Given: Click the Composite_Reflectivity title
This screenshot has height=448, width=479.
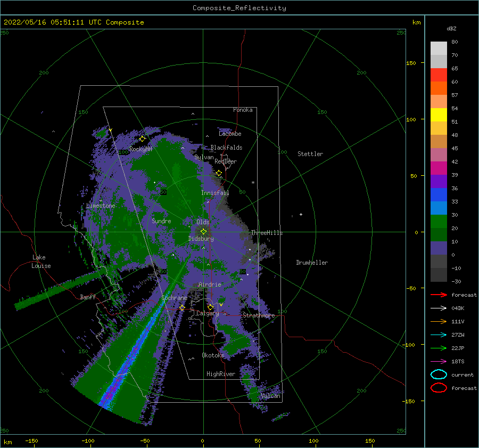Looking at the screenshot, I should tap(240, 8).
